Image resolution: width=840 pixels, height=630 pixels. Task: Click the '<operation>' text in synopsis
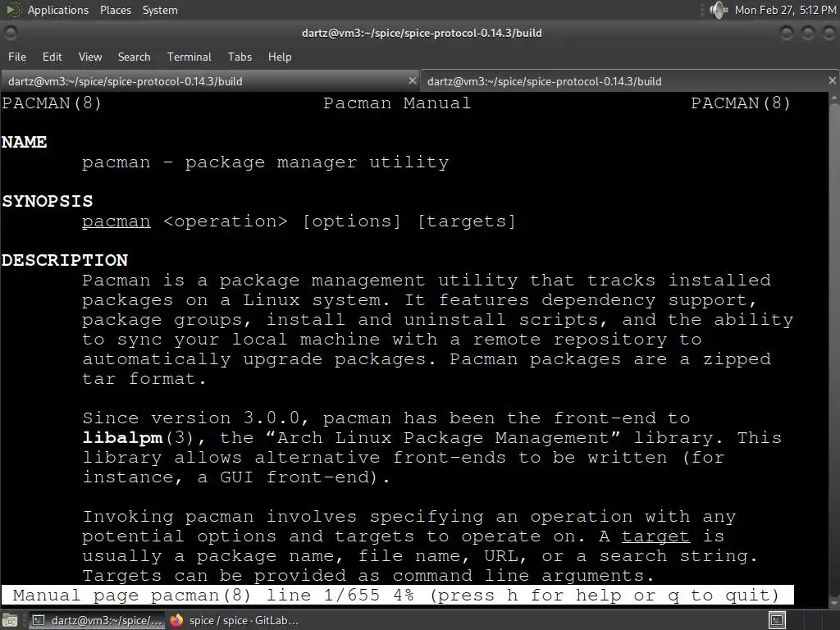click(x=226, y=221)
